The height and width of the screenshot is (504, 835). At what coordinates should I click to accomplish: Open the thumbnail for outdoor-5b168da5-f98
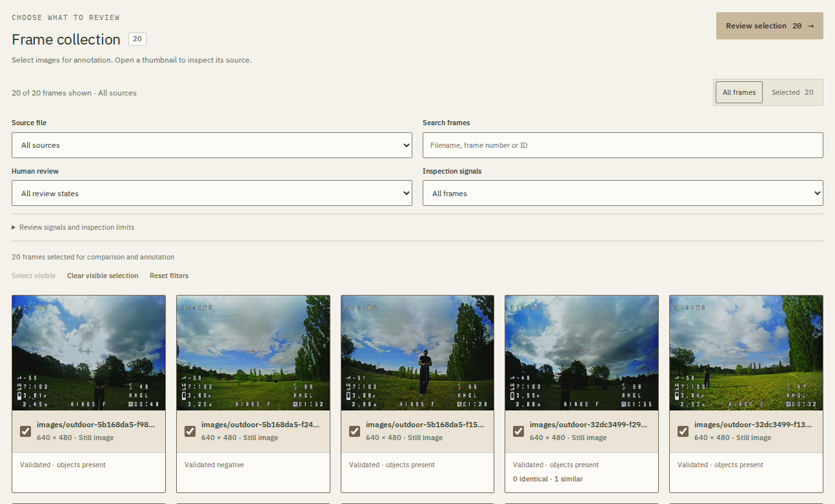pos(88,353)
